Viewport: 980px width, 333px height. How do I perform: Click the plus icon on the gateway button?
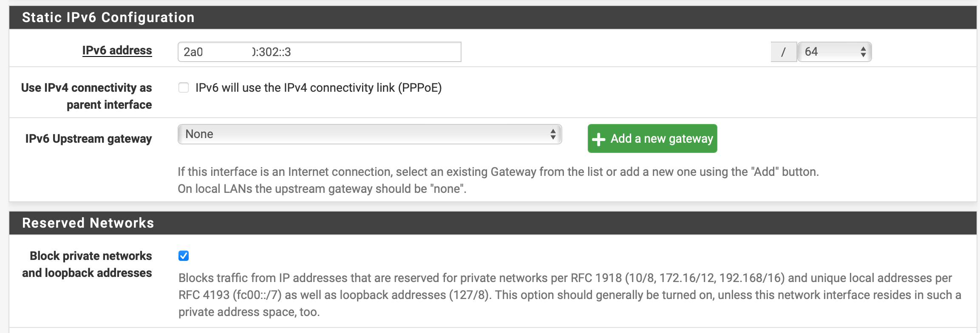[598, 139]
